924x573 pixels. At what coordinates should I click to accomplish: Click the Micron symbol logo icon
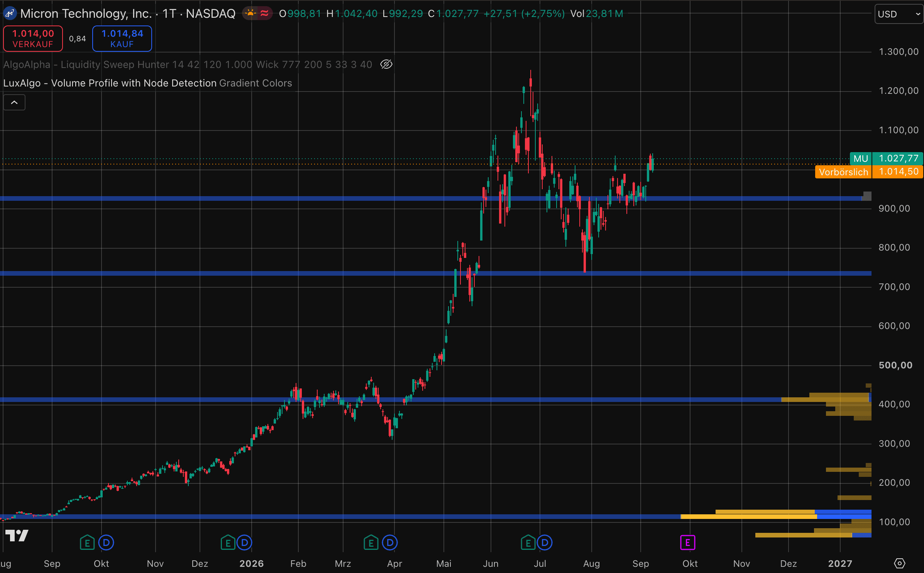pos(9,14)
